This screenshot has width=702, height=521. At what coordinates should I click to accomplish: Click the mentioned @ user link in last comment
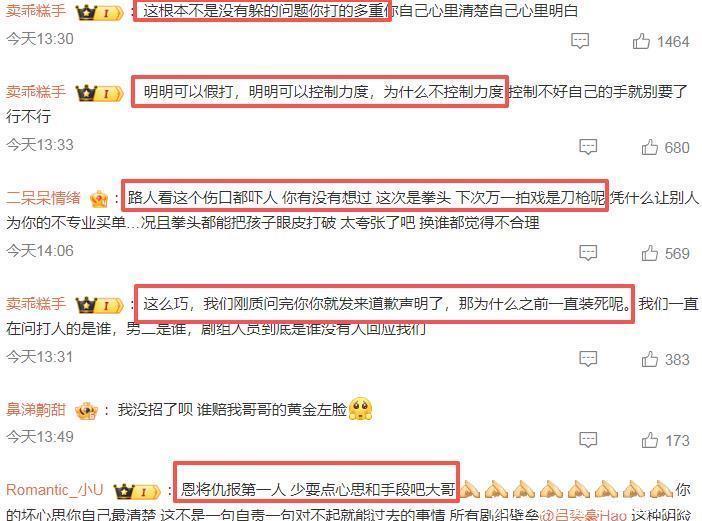click(583, 515)
